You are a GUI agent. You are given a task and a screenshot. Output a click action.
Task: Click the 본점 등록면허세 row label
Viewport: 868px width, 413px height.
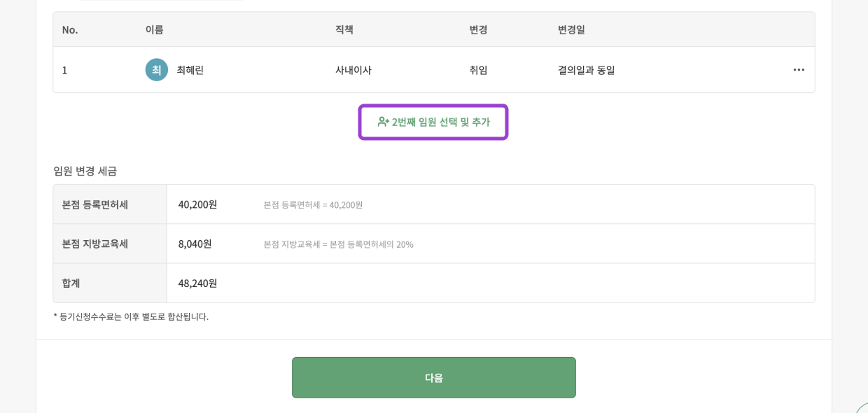(x=95, y=204)
